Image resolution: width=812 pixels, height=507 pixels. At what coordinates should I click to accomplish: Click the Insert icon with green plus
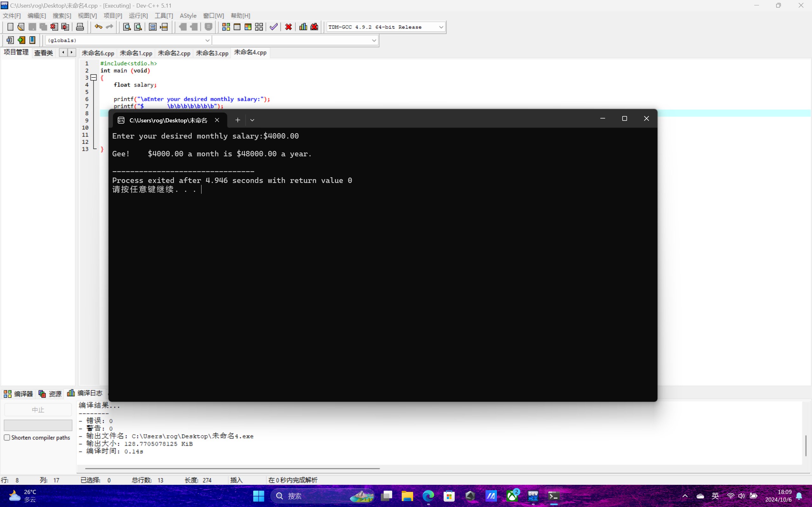tap(21, 40)
